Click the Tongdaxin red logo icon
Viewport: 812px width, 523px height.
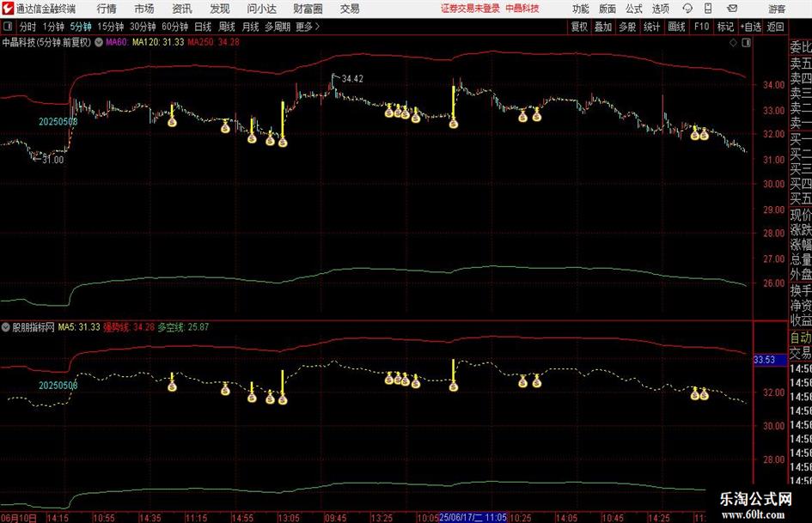coord(8,9)
